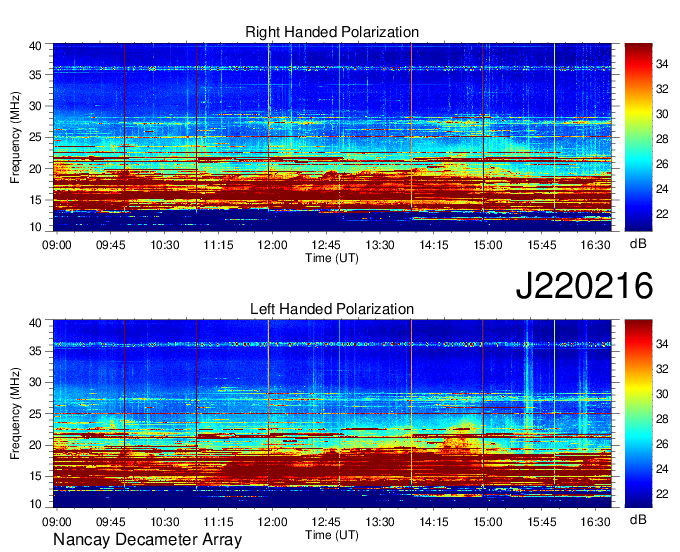
Task: Click "Time (UT)" label under Right Handed plot
Action: (332, 258)
